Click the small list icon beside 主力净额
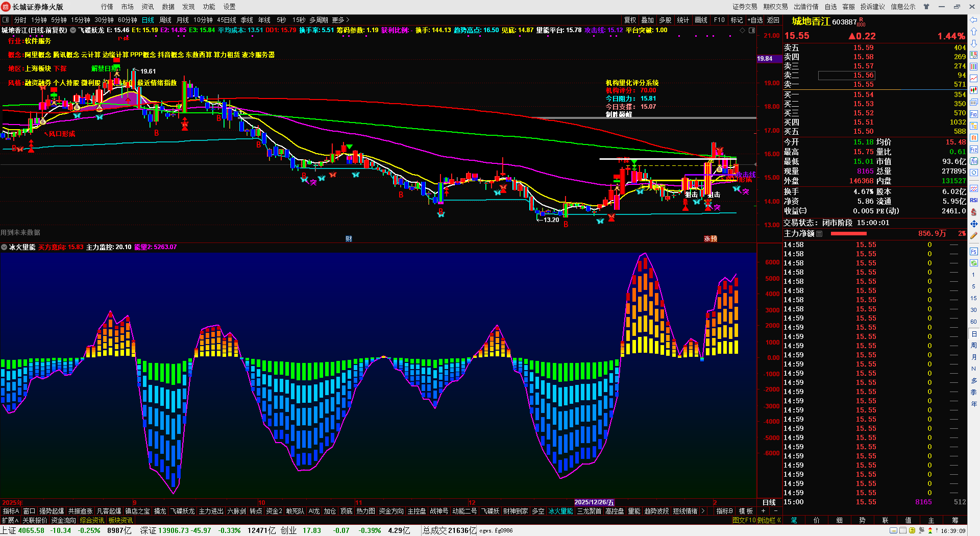This screenshot has width=980, height=536. tap(819, 234)
